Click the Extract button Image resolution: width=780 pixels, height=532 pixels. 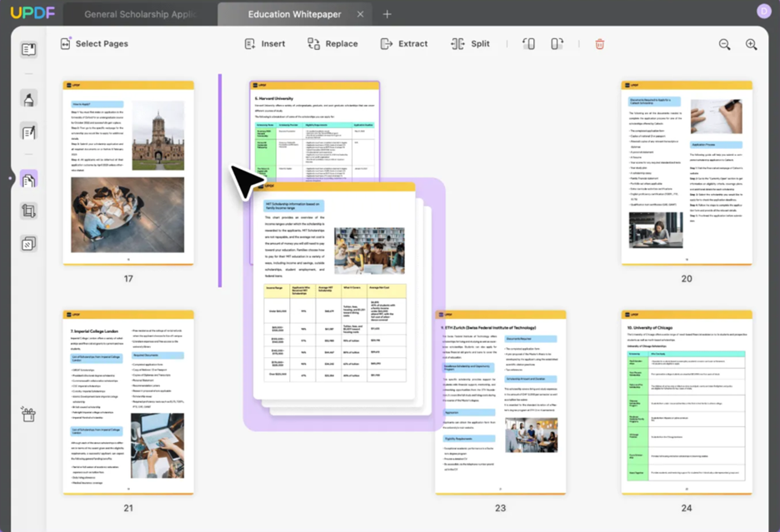coord(403,44)
